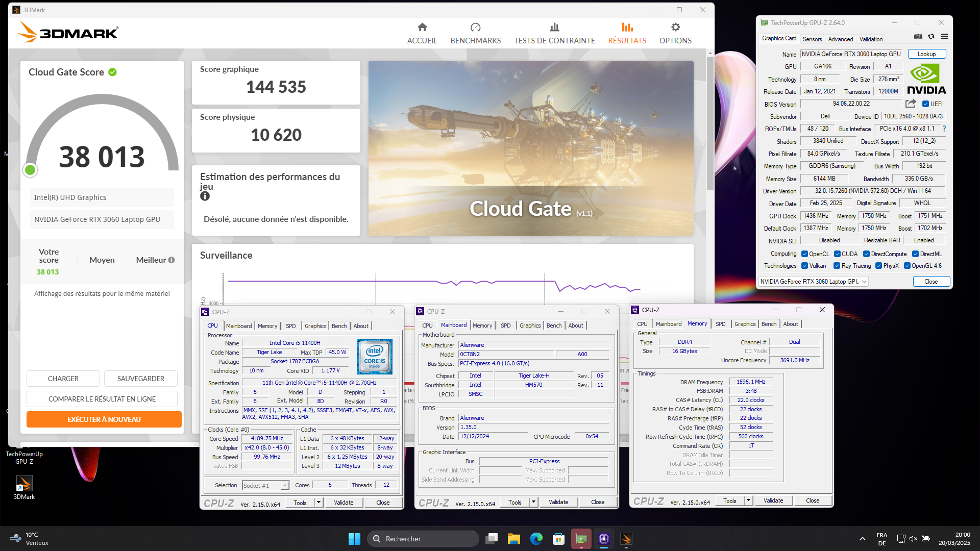Click the info icon next to Meilleur
Screen dimensions: 980x551
171,260
